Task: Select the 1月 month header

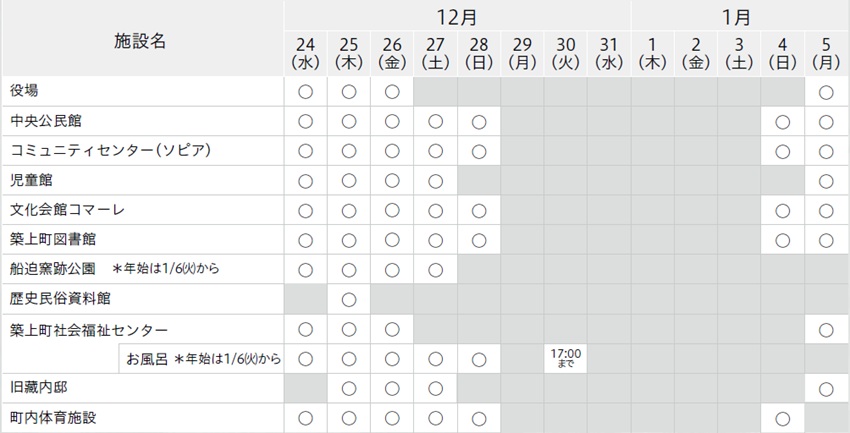Action: coord(738,17)
